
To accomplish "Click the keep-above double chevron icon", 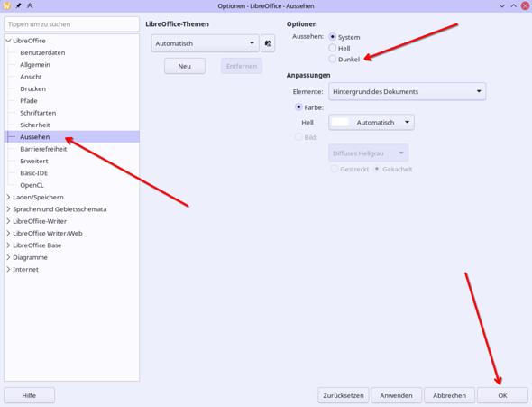I will tap(30, 5).
